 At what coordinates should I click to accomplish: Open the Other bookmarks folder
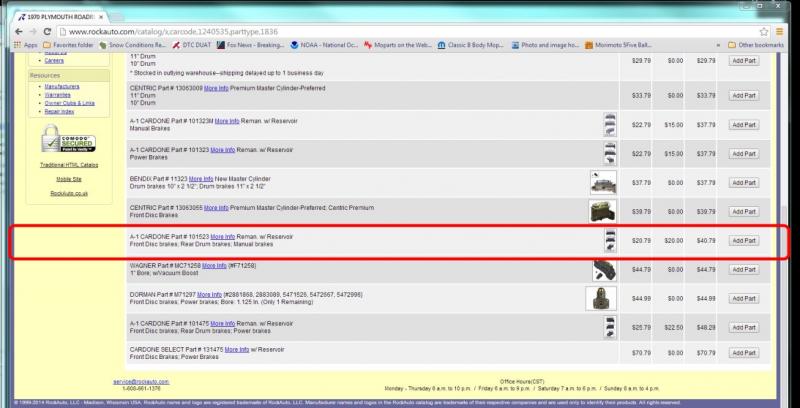756,45
